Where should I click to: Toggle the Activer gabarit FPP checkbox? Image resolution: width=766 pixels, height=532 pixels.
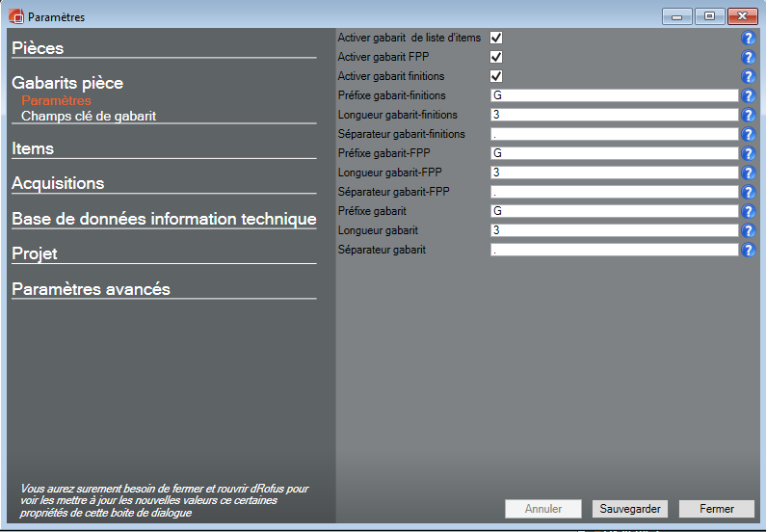(496, 57)
